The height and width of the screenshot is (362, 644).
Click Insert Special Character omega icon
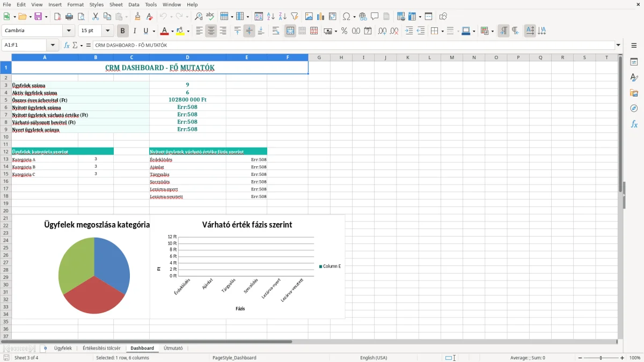point(346,17)
